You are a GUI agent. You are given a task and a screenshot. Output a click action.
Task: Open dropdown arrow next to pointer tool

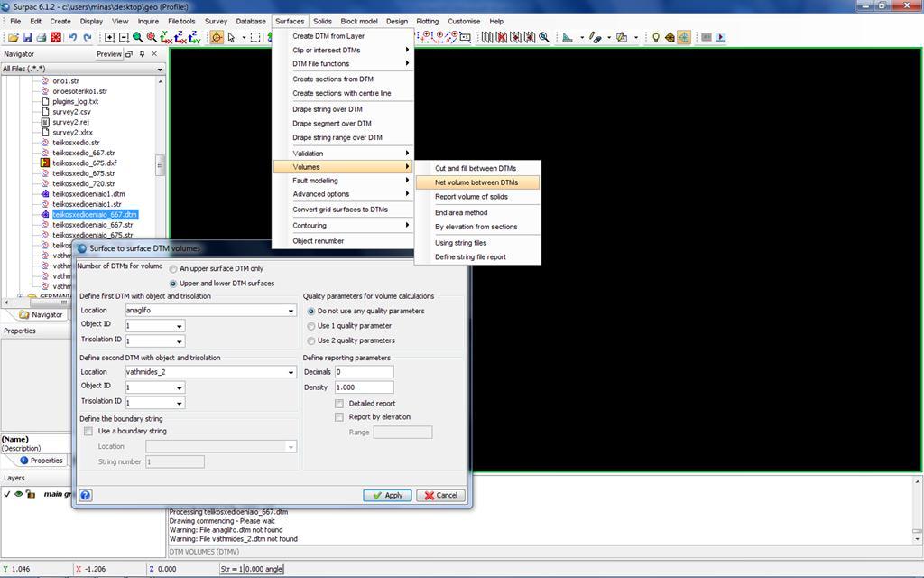tap(244, 37)
